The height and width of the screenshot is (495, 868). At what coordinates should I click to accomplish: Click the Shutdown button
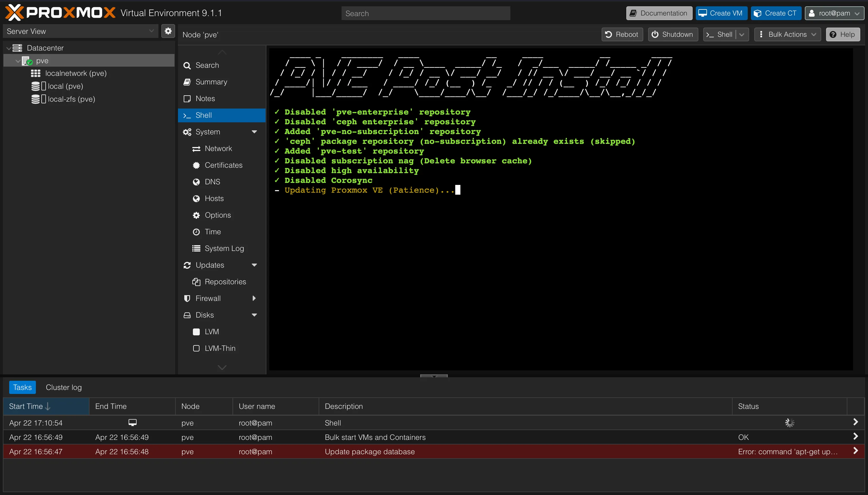click(673, 34)
